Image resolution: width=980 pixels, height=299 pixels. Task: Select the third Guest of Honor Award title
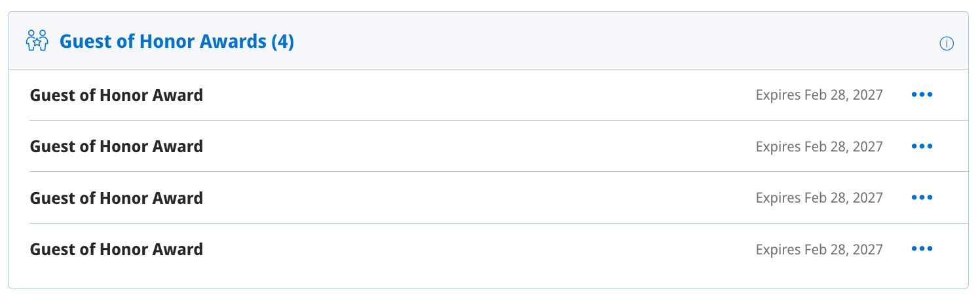tap(117, 197)
